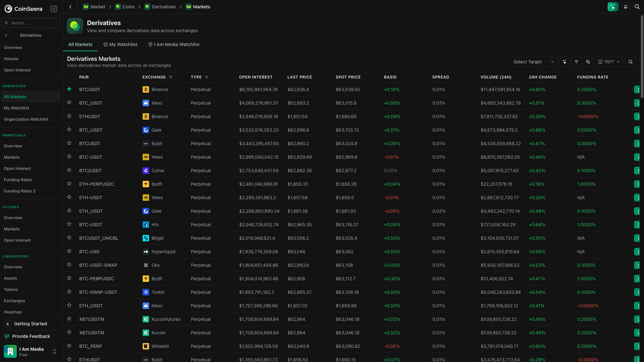Expand the I Am Media account switcher

coord(54,351)
